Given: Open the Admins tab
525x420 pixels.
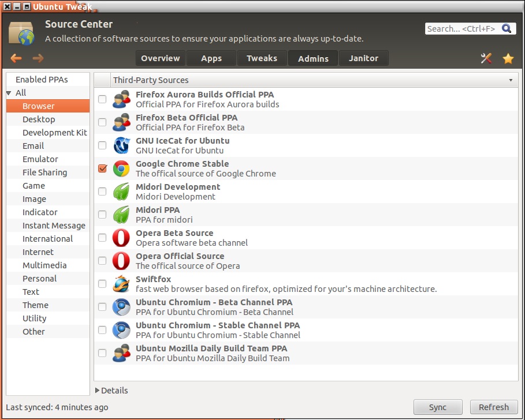Looking at the screenshot, I should 313,58.
